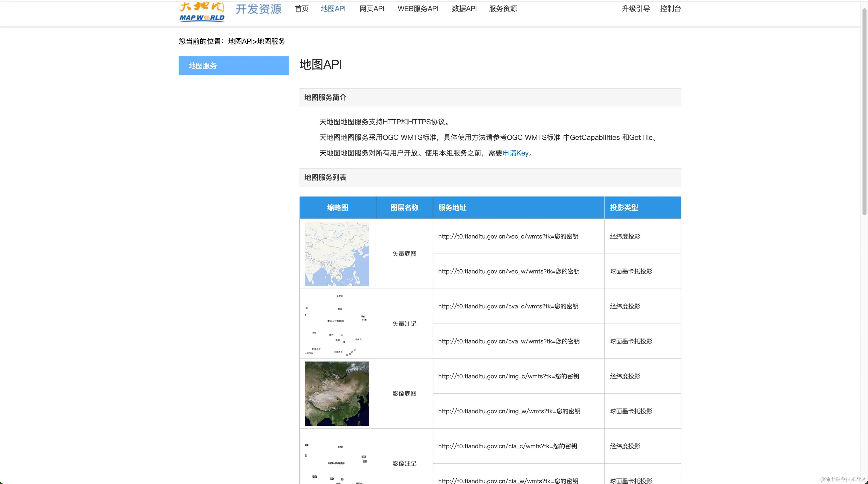The height and width of the screenshot is (484, 868).
Task: Open the 数据API navigation item
Action: pyautogui.click(x=464, y=9)
